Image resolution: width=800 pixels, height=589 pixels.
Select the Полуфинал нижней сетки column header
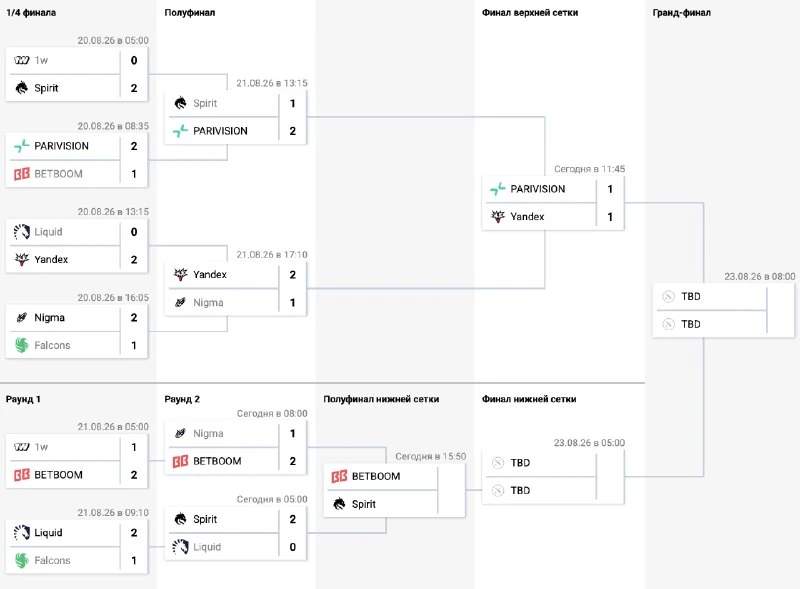click(381, 399)
